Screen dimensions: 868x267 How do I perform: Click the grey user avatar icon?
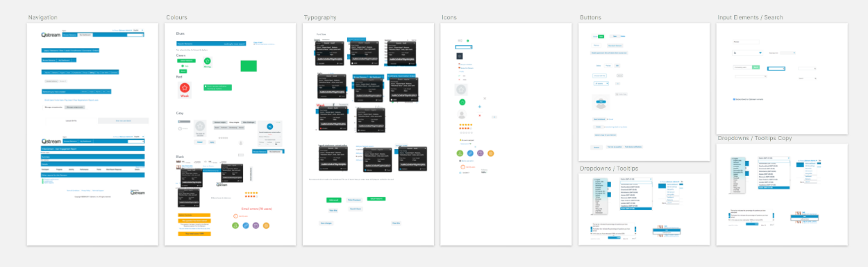click(x=462, y=115)
